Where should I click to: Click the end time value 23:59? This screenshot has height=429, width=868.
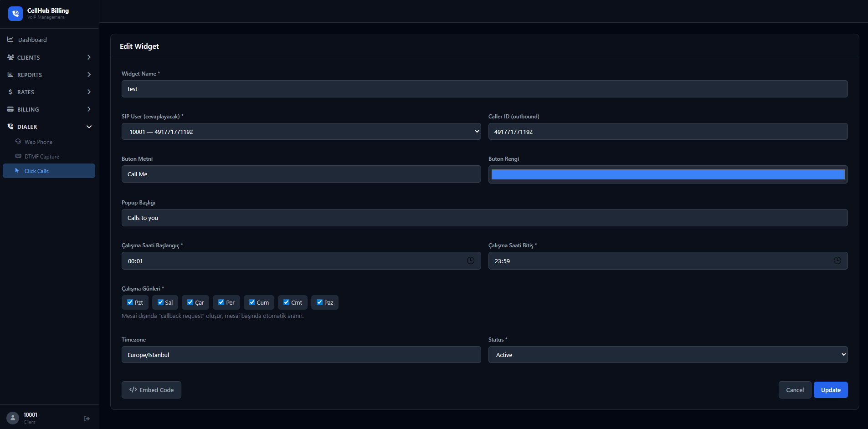[502, 261]
